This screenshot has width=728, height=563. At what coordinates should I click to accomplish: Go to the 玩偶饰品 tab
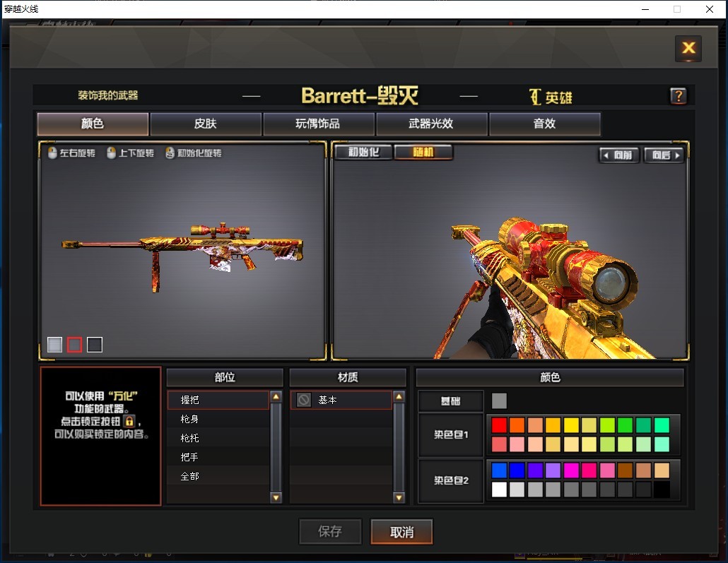[x=319, y=124]
